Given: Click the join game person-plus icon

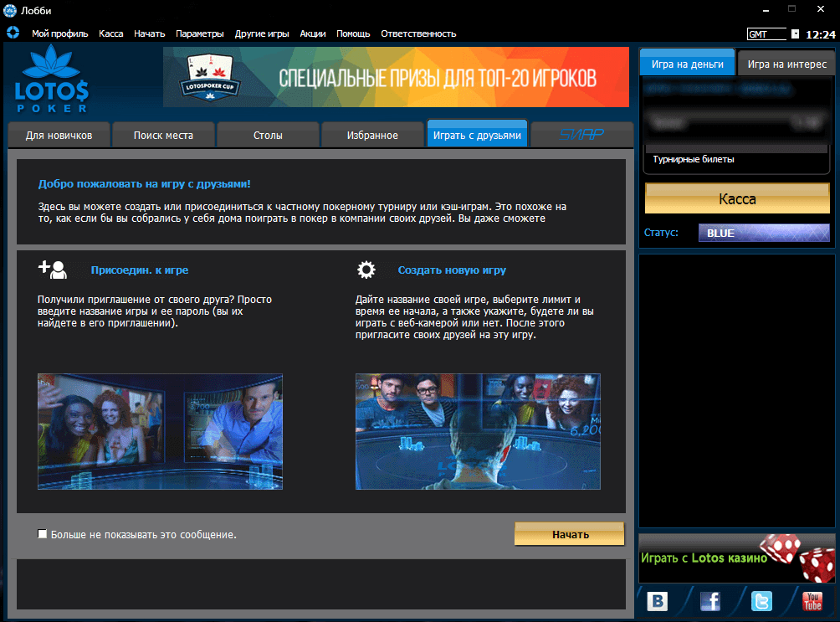Looking at the screenshot, I should point(52,270).
